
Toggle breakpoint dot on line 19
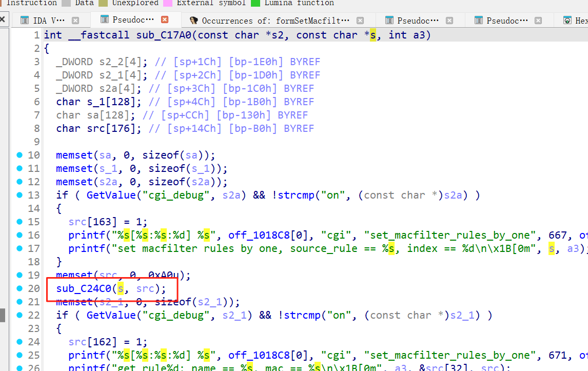tap(19, 275)
